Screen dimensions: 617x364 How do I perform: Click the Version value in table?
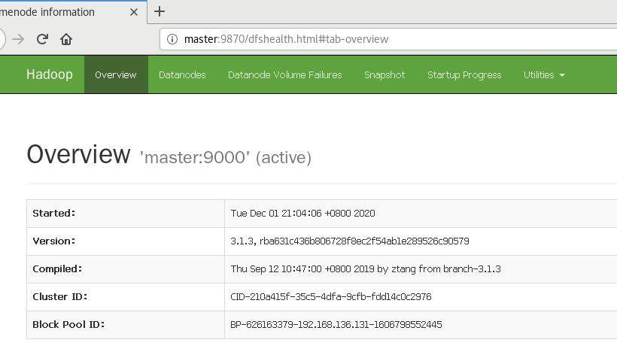point(349,241)
